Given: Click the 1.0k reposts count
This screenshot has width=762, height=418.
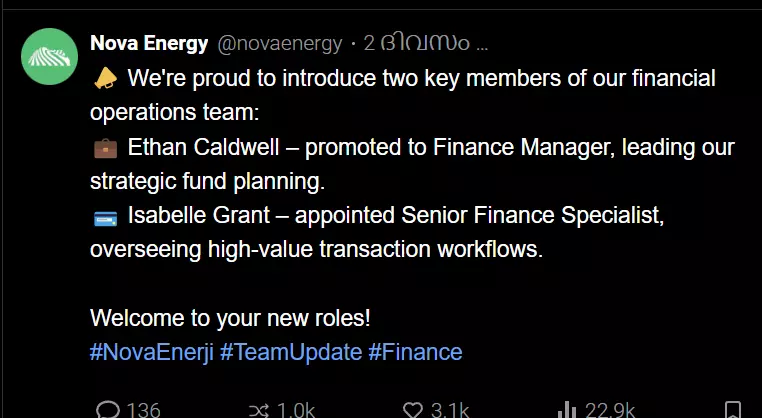Looking at the screenshot, I should [x=295, y=410].
